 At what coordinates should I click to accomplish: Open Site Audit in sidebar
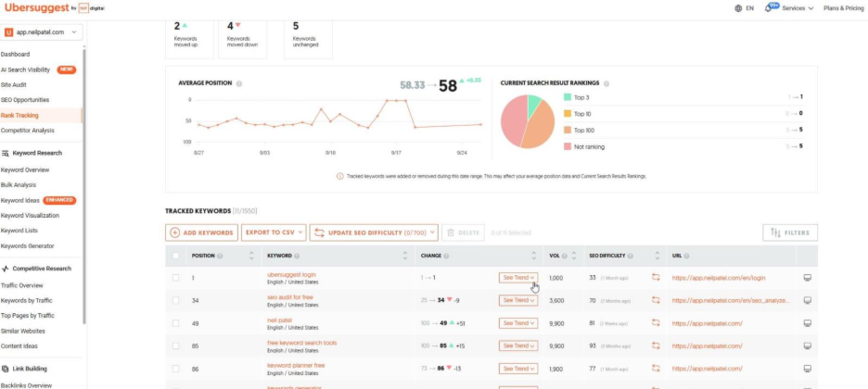[14, 85]
